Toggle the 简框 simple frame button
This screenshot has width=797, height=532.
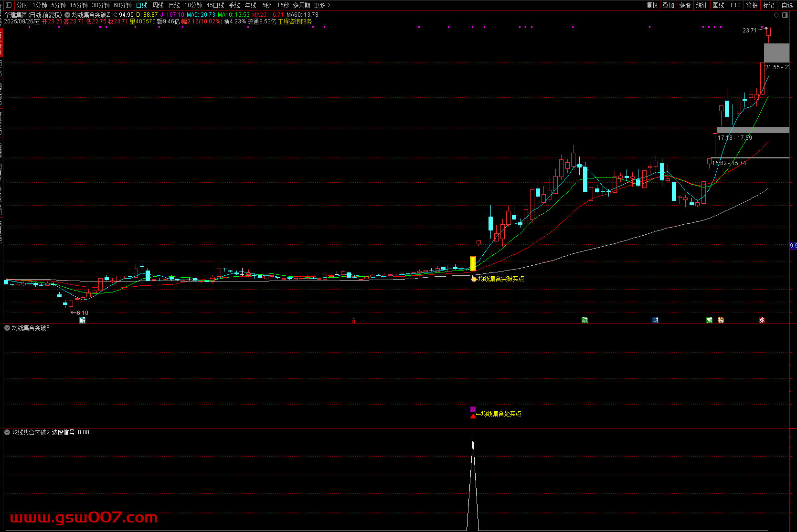[752, 5]
